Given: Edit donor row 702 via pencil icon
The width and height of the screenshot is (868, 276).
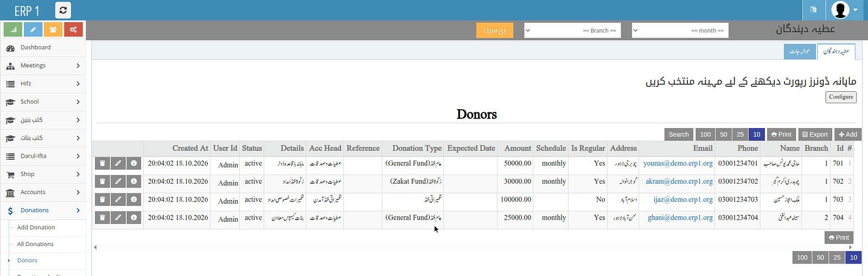Looking at the screenshot, I should point(118,181).
